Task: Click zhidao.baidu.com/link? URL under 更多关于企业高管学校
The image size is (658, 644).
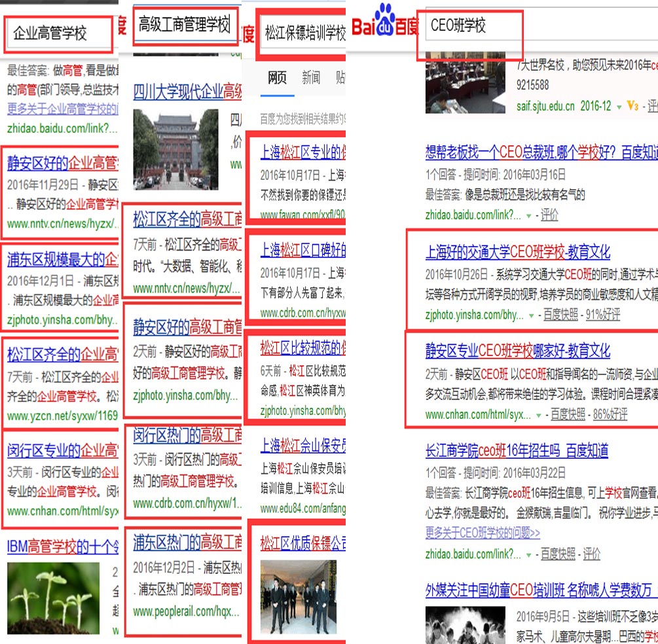Action: pyautogui.click(x=62, y=128)
